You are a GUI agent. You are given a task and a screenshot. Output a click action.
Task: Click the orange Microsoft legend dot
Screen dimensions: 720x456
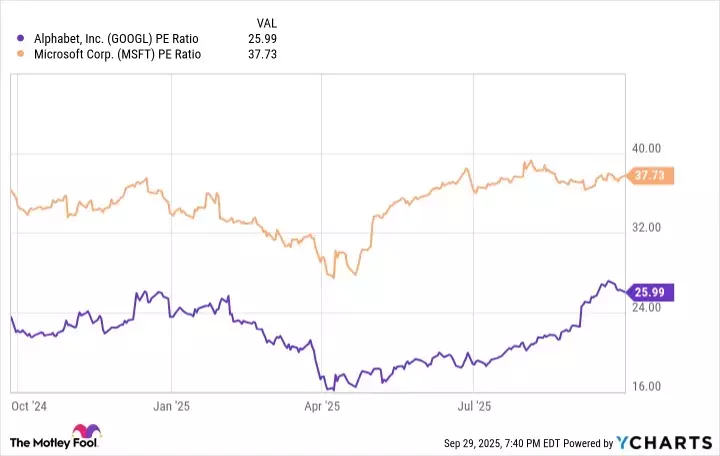23,54
